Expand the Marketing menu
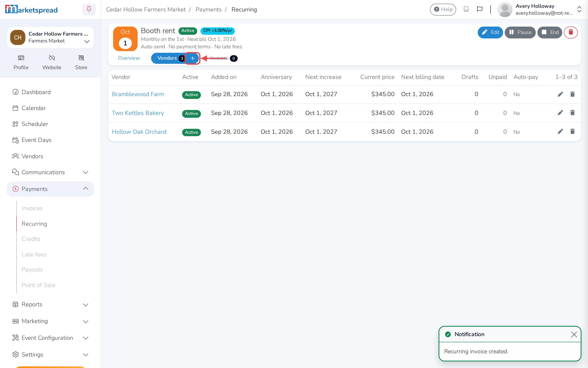The image size is (588, 368). 50,321
